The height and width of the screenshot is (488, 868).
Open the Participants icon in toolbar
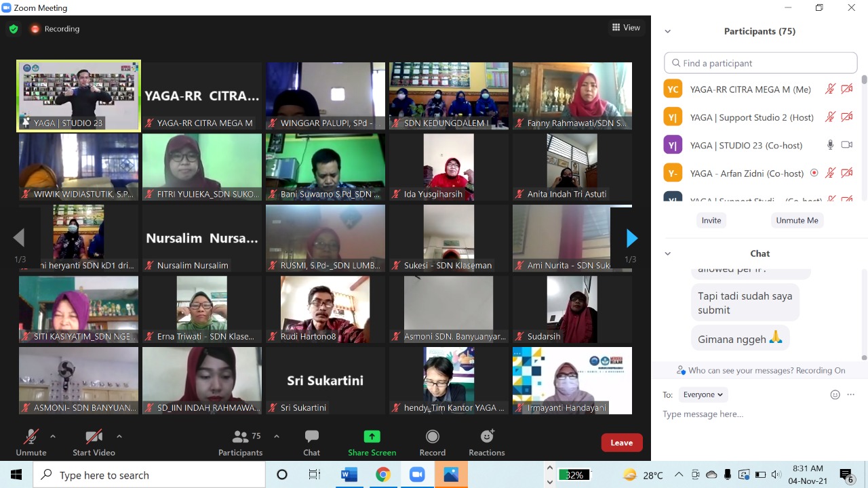coord(240,437)
